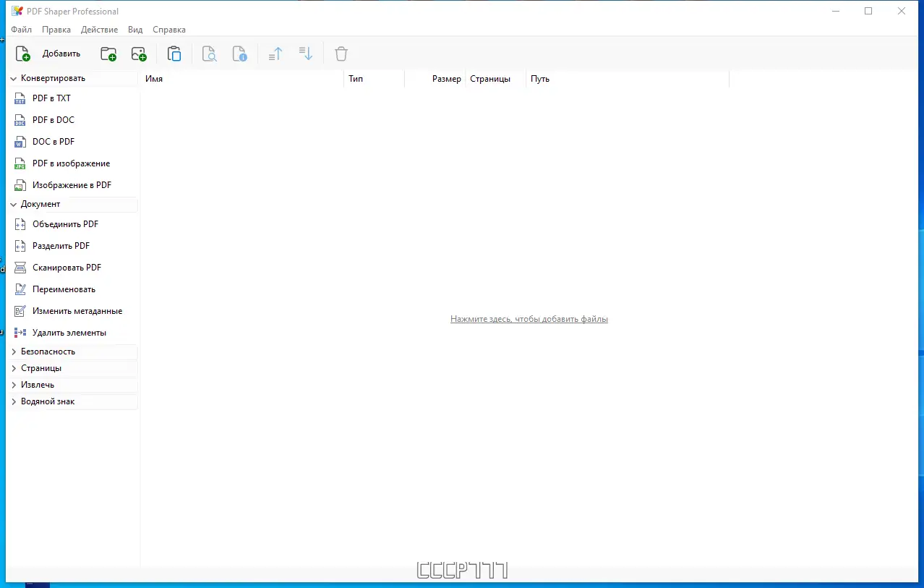Select the DOC в PDF tool
Image resolution: width=924 pixels, height=588 pixels.
(x=55, y=141)
